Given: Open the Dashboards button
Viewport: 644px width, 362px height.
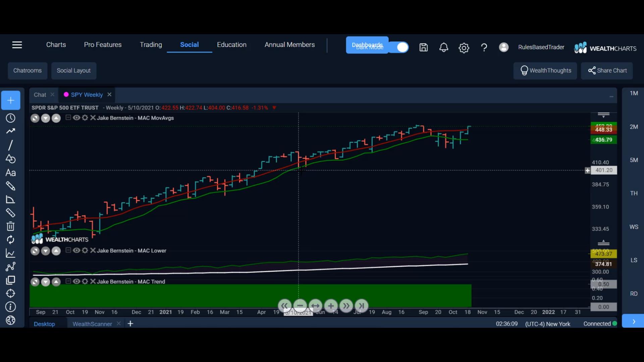Looking at the screenshot, I should pos(367,45).
